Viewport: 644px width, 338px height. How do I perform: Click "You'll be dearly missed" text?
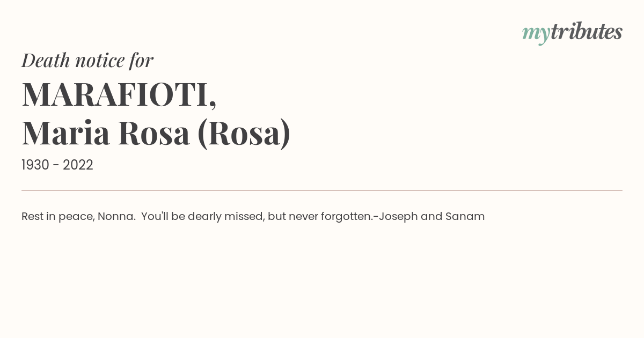(x=202, y=216)
